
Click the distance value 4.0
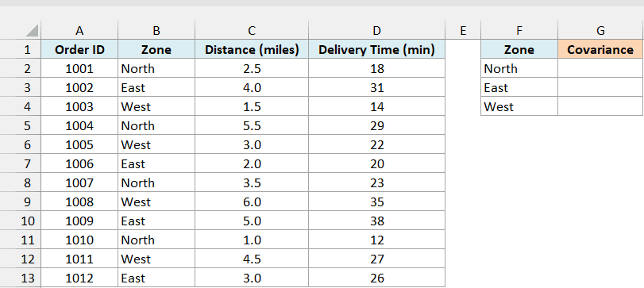[x=252, y=87]
